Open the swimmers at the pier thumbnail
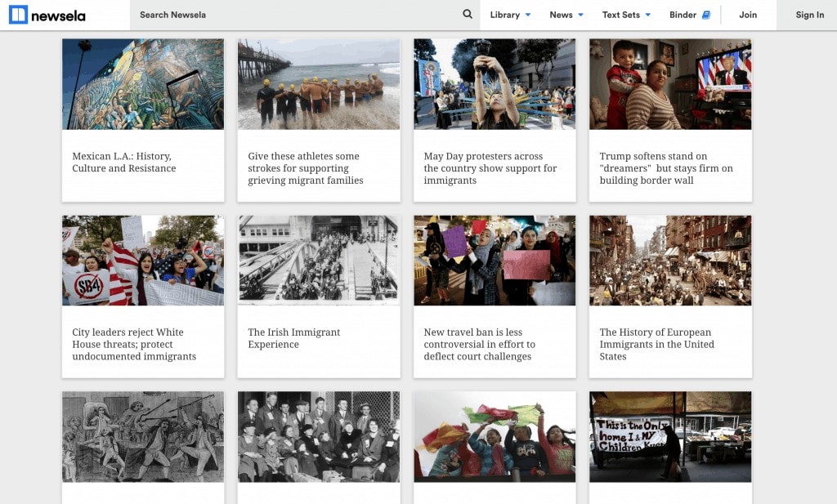837x504 pixels. pos(319,84)
